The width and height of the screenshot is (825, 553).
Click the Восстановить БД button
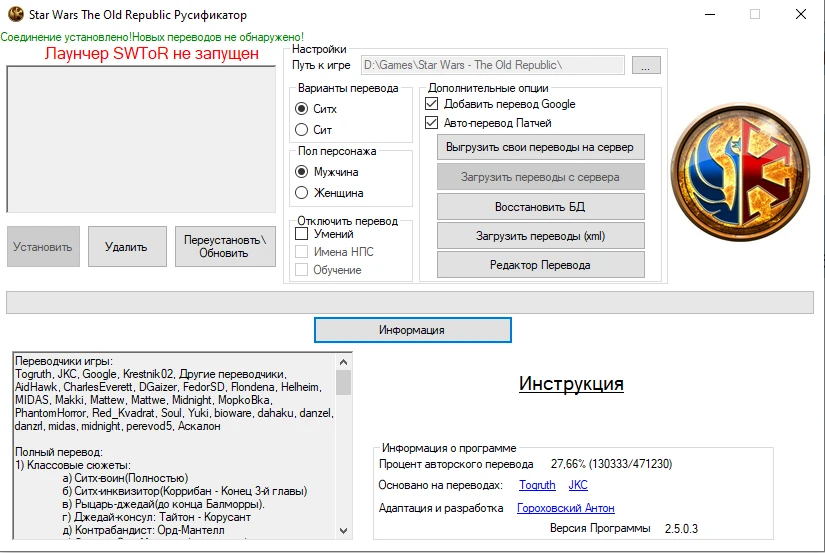pyautogui.click(x=540, y=207)
